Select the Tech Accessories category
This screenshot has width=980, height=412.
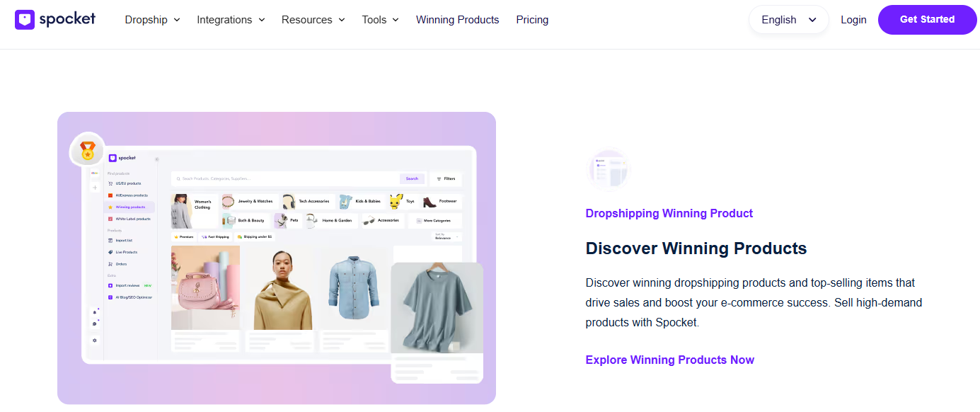(x=309, y=201)
